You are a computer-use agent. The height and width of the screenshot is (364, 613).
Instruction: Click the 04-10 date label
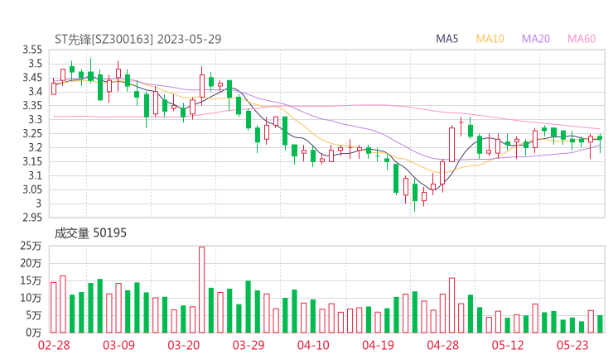coord(313,345)
